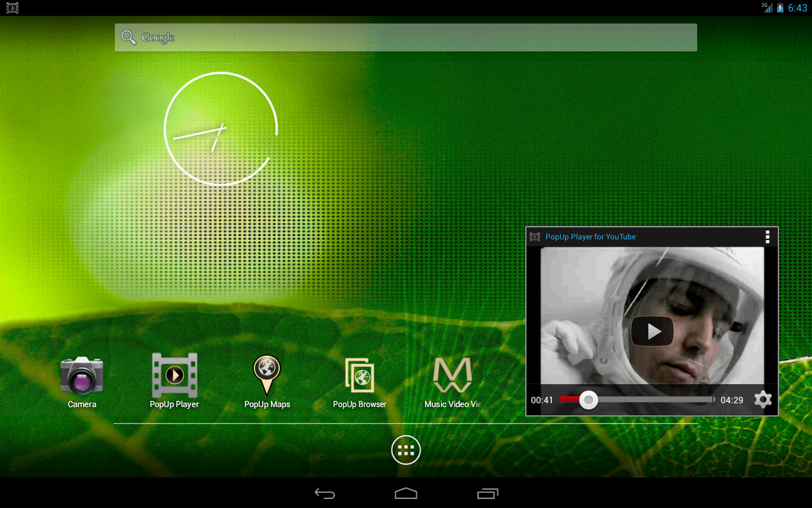Image resolution: width=812 pixels, height=508 pixels.
Task: Tap the battery charging icon
Action: 780,8
